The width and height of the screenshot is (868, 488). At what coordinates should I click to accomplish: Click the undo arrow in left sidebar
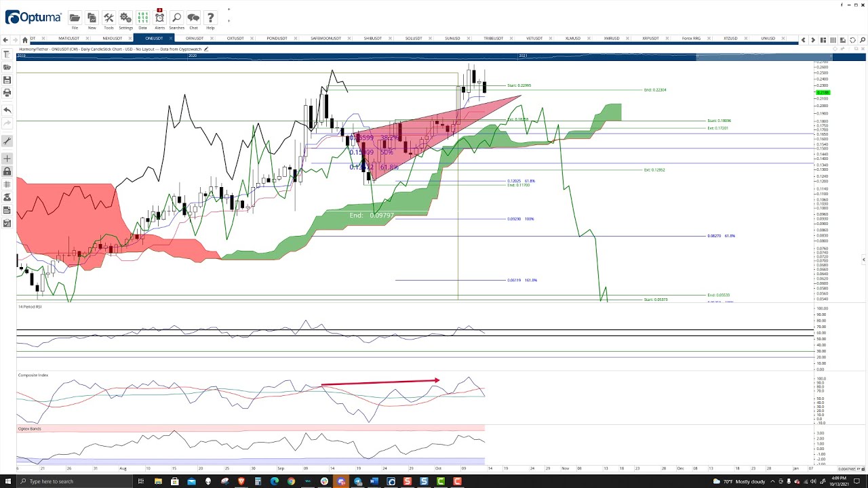pos(7,110)
